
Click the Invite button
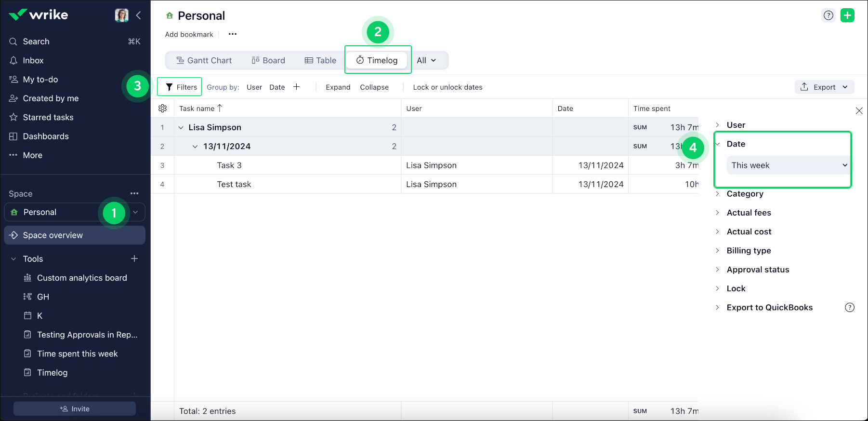point(75,408)
